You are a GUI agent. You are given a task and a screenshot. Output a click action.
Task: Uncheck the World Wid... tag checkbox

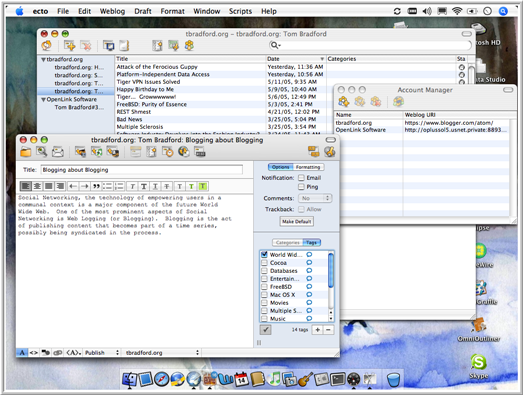264,255
